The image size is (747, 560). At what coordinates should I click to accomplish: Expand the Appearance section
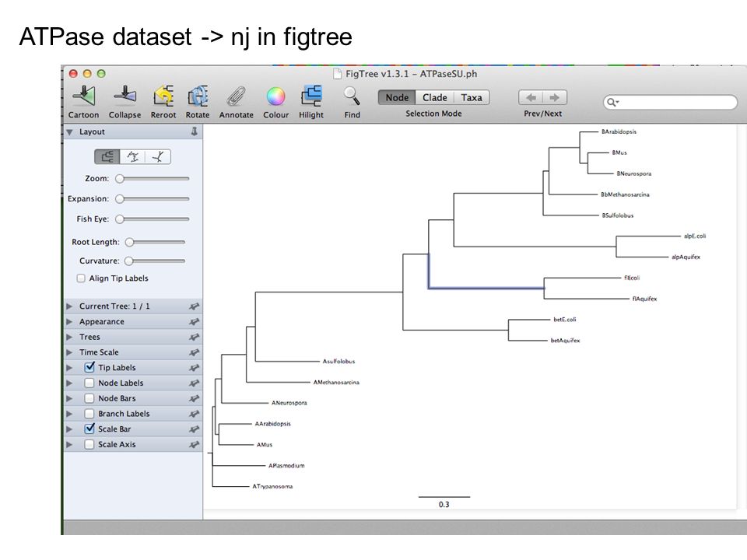point(69,322)
